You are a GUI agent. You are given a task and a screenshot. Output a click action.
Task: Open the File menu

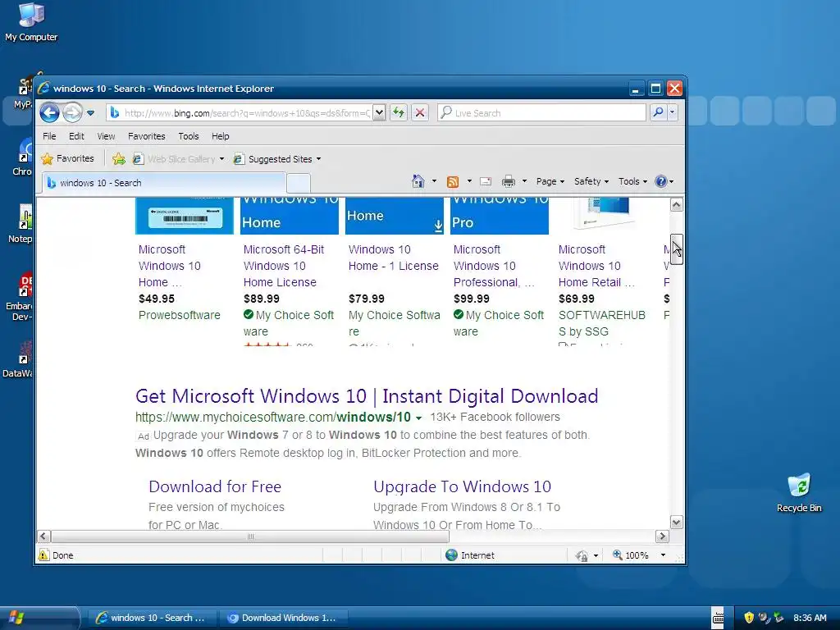click(x=49, y=136)
